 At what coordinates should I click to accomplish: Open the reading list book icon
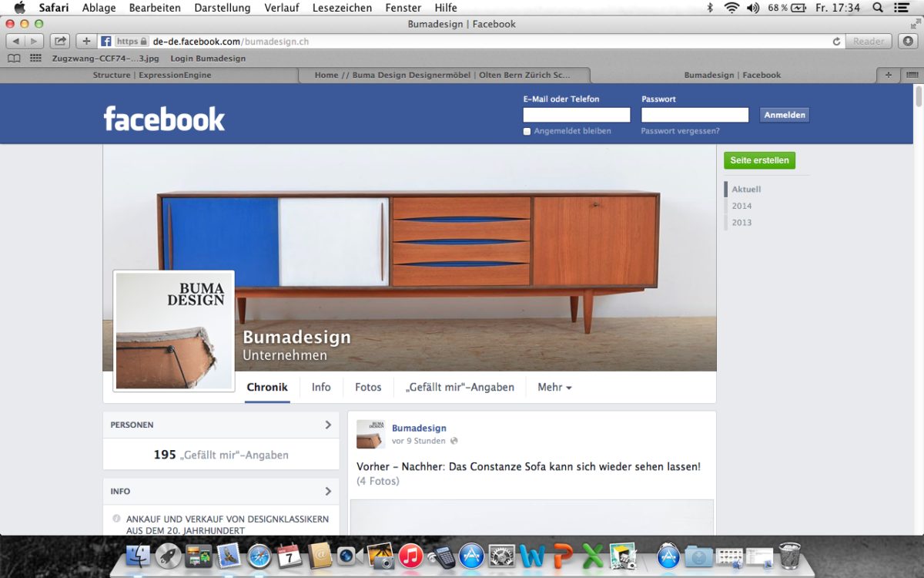[x=14, y=59]
